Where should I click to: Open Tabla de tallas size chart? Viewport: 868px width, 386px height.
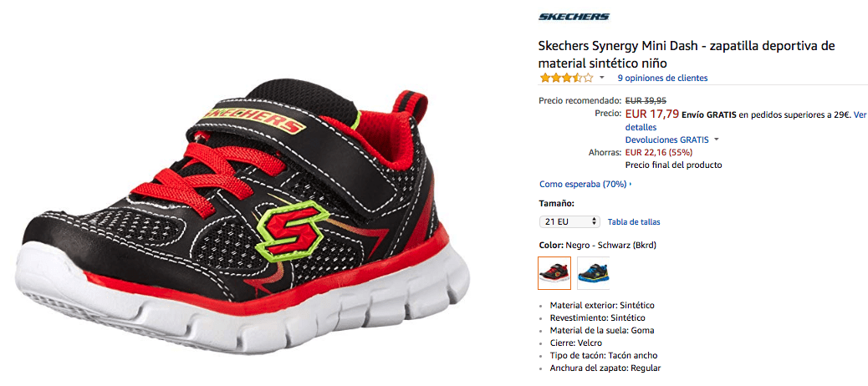(x=634, y=221)
